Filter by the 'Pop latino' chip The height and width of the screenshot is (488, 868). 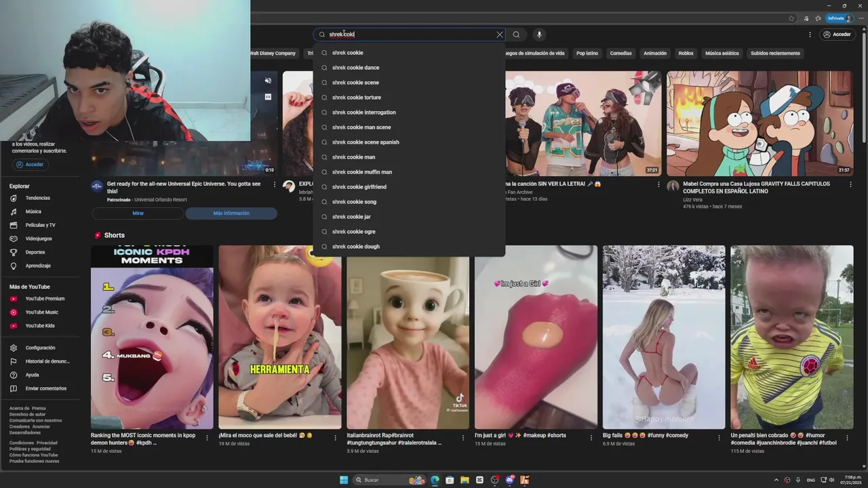click(587, 53)
